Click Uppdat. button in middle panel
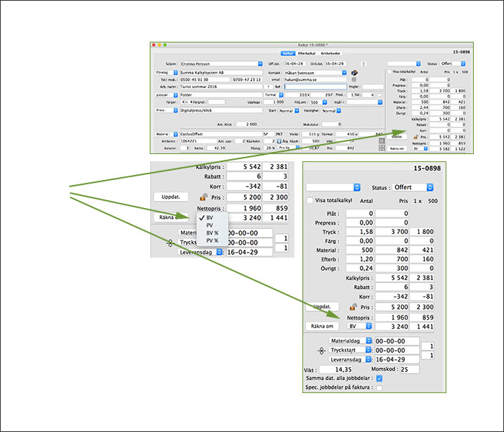The image size is (504, 432). click(171, 197)
